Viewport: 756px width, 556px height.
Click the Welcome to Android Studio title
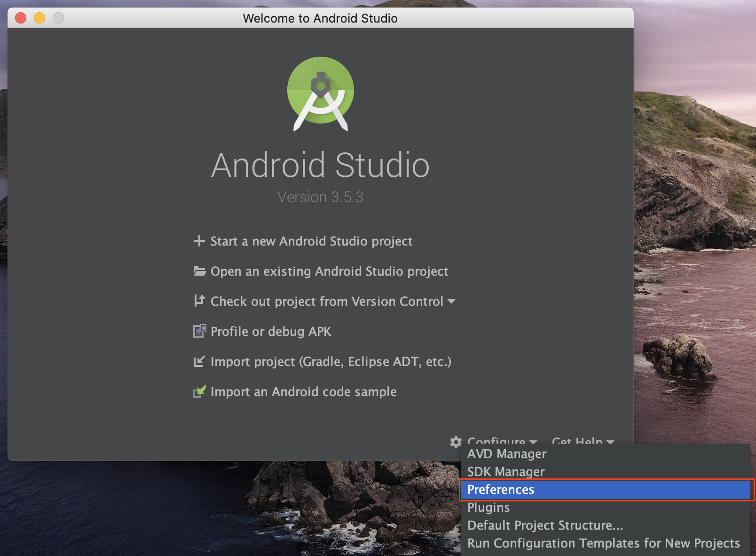(320, 18)
